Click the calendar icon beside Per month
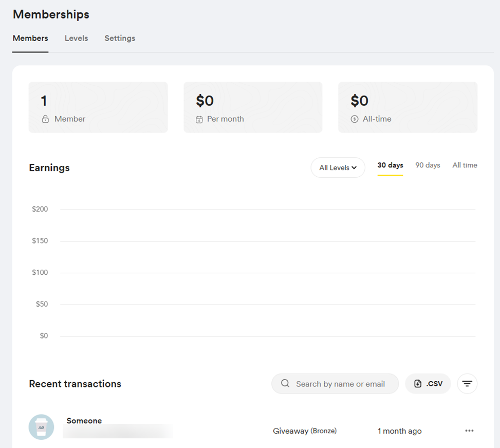The height and width of the screenshot is (448, 500). coord(199,119)
